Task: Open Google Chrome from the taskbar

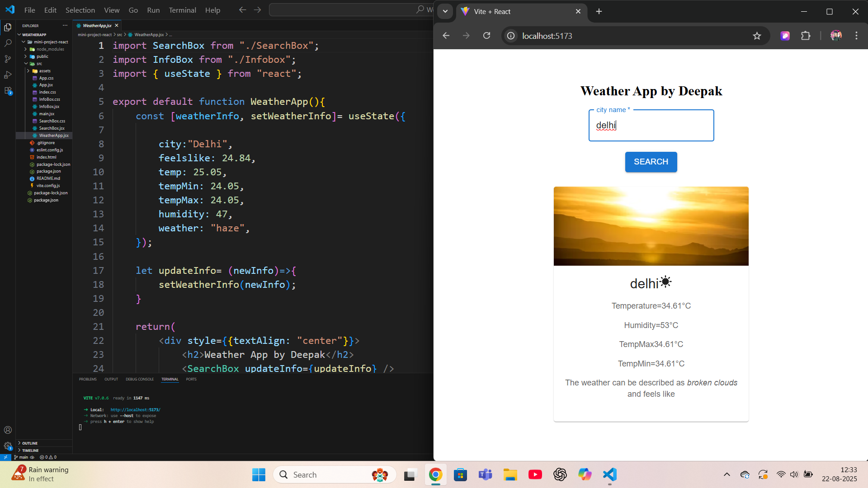Action: click(x=435, y=474)
